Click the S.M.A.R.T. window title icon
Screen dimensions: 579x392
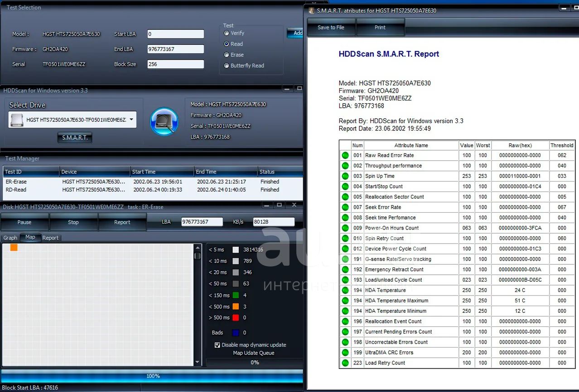(x=311, y=10)
